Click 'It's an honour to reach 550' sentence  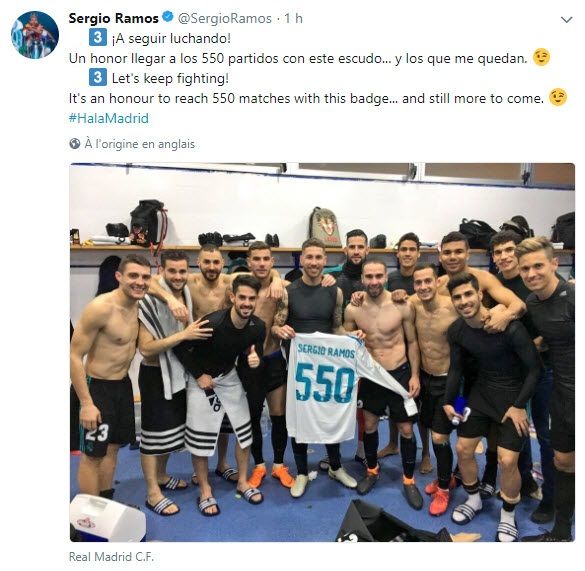pyautogui.click(x=306, y=98)
